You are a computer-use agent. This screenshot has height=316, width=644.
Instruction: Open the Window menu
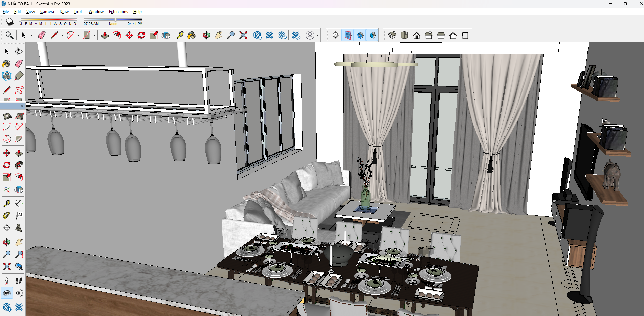pos(96,12)
